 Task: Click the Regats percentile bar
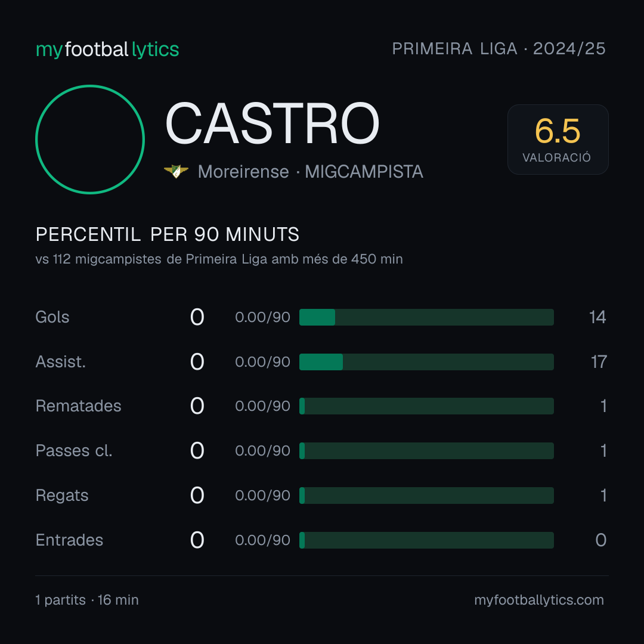426,496
